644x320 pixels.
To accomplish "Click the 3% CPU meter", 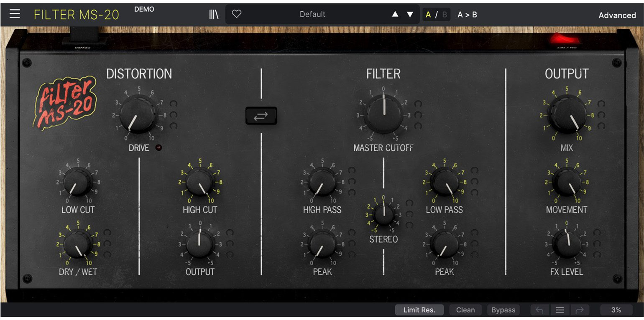I will click(616, 310).
